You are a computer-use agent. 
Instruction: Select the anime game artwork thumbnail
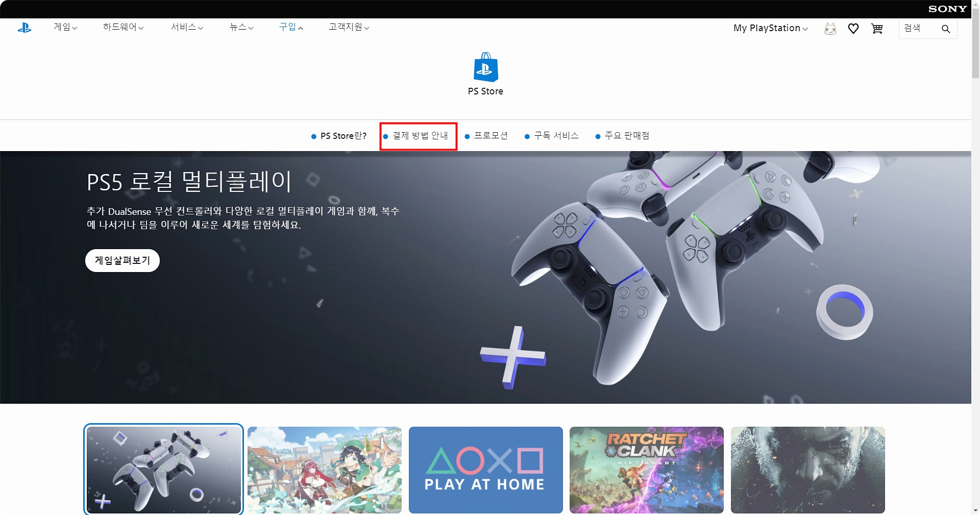click(x=325, y=470)
